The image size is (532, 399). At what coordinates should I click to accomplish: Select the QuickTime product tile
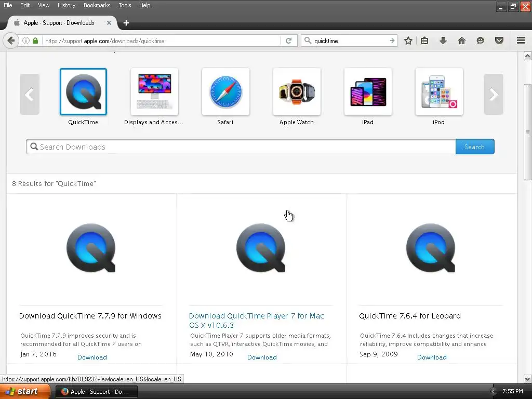click(x=83, y=91)
